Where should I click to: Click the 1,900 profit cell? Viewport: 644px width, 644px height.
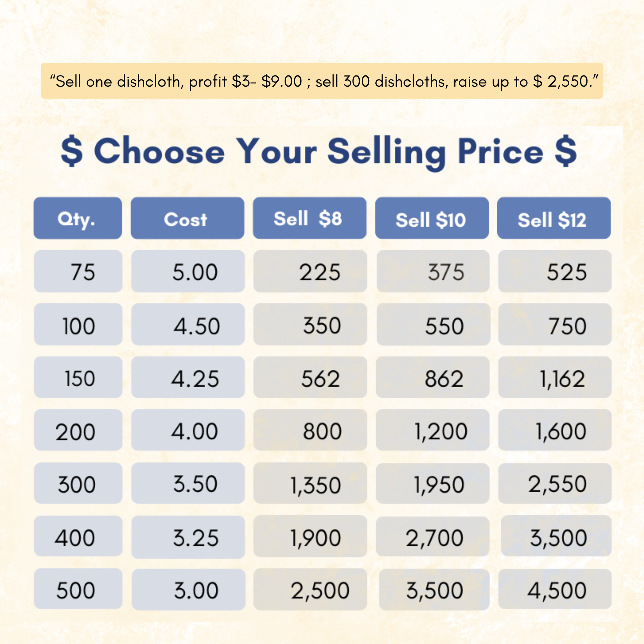click(310, 536)
